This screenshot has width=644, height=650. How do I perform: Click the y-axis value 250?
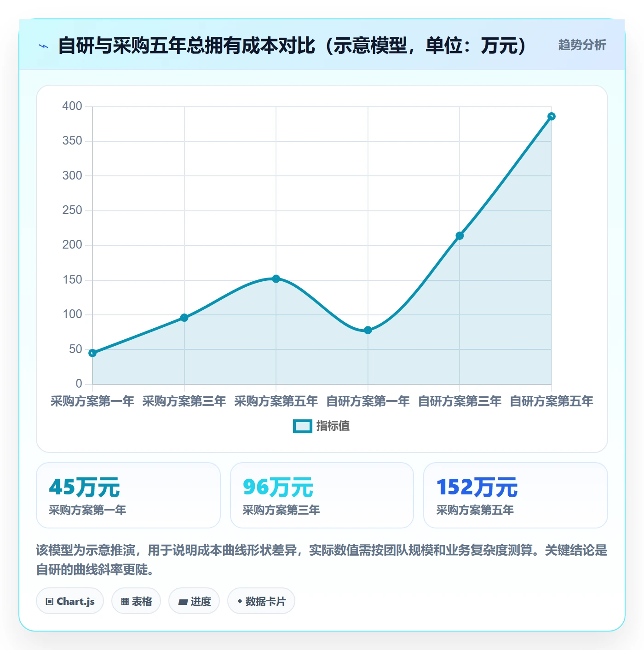[72, 210]
